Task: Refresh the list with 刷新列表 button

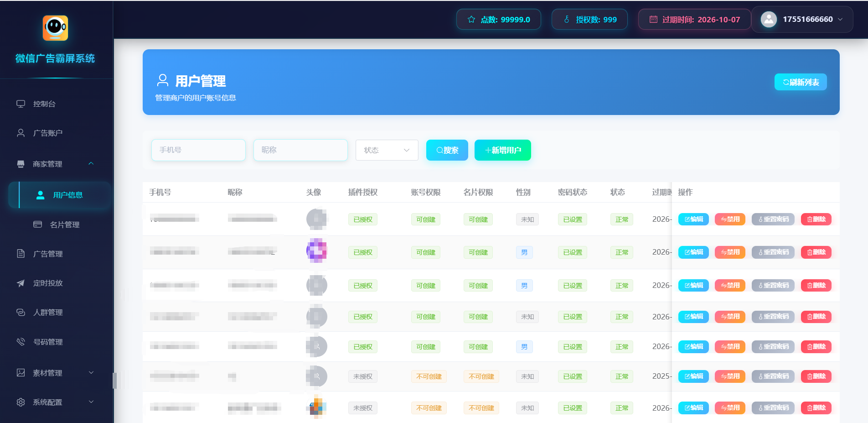Action: (801, 82)
